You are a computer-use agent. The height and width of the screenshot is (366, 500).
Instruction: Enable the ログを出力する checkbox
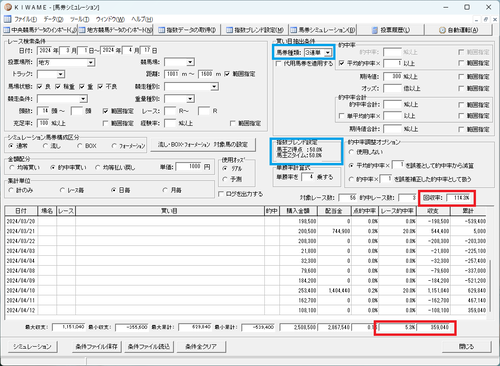click(x=221, y=194)
